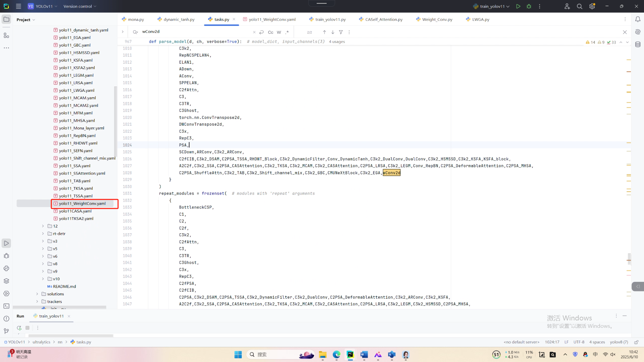Open Search Everywhere magnifier icon
The height and width of the screenshot is (362, 644).
(x=579, y=6)
